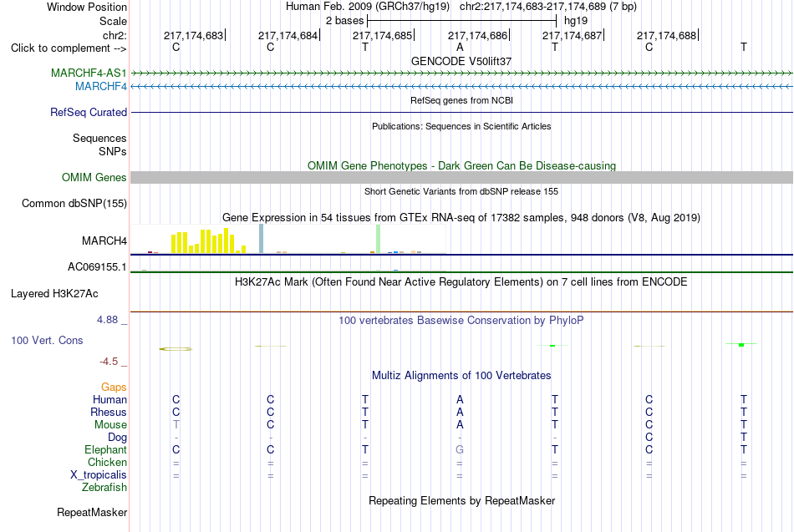Click the blue-gray bar in MARCH4 chart
This screenshot has height=532, width=794.
pos(262,238)
